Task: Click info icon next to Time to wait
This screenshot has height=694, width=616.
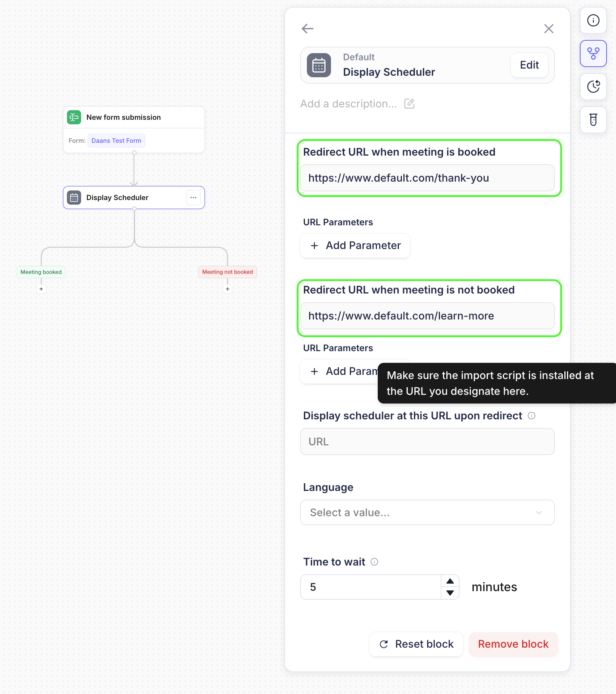Action: 374,562
